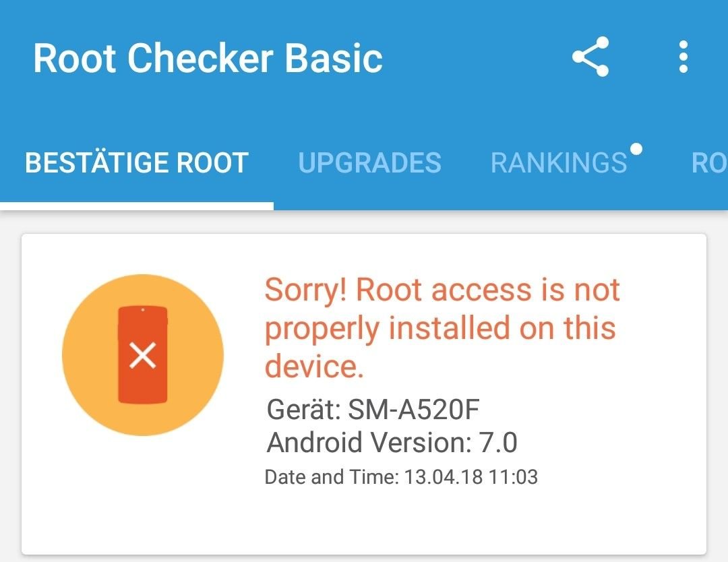Click the "Sorry! Root access" error message
Screen dimensions: 728x562
(x=442, y=327)
